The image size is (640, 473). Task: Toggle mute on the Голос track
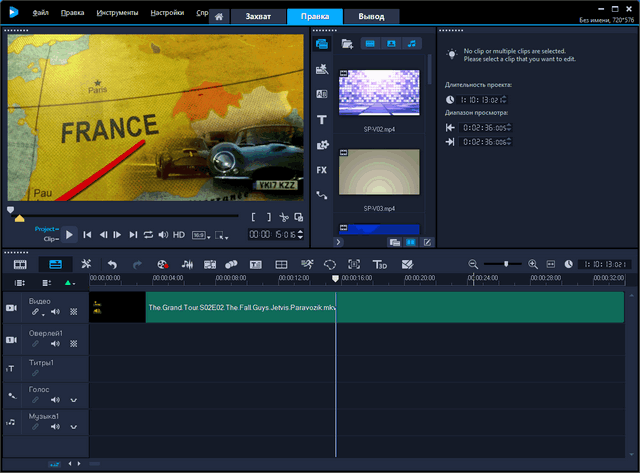55,399
